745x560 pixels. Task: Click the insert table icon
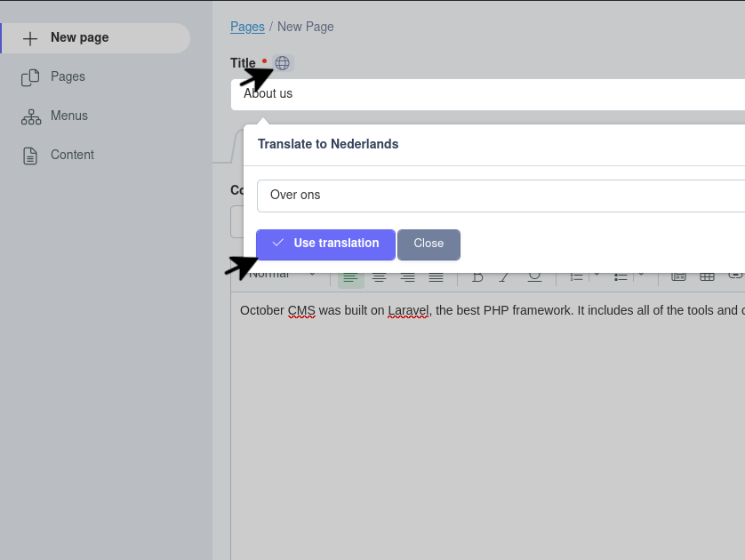point(707,277)
